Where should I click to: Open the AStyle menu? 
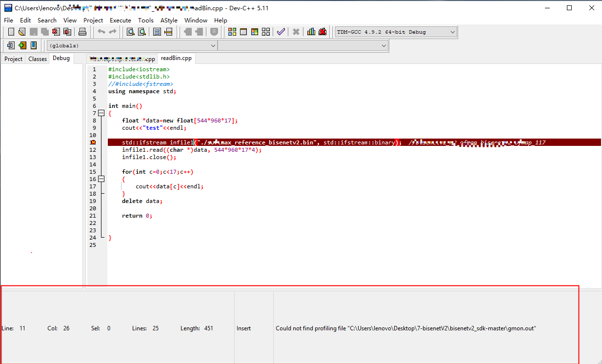tap(168, 20)
